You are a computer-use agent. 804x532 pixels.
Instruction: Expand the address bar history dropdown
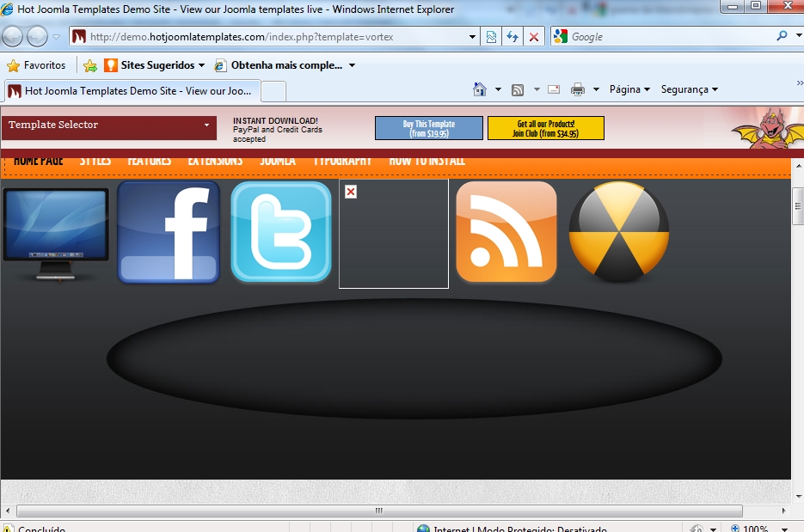coord(472,37)
